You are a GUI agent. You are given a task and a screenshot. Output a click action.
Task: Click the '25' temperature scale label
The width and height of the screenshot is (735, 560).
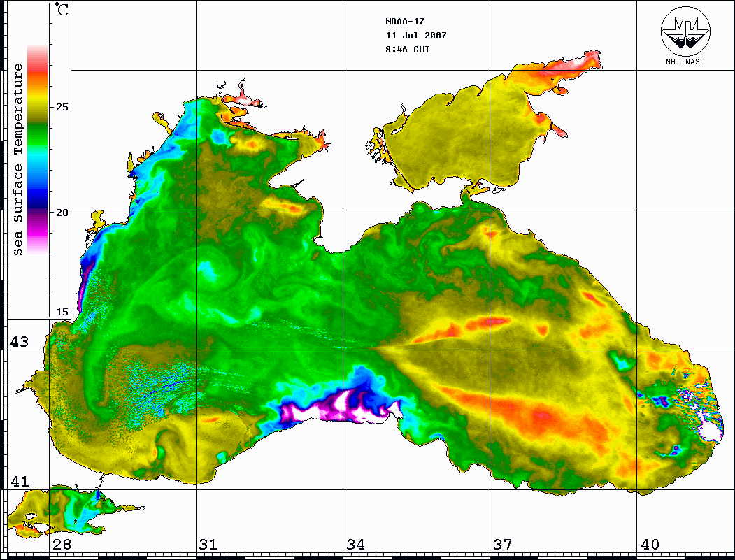point(62,107)
